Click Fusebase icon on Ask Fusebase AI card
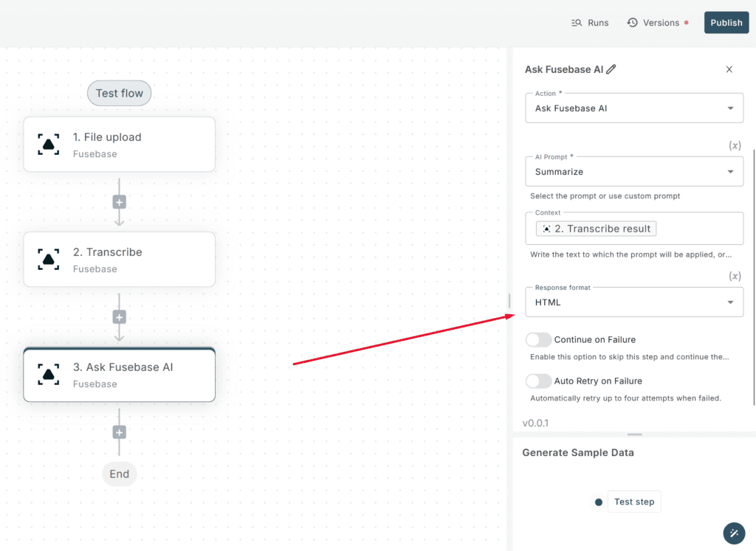756x551 pixels. click(49, 375)
